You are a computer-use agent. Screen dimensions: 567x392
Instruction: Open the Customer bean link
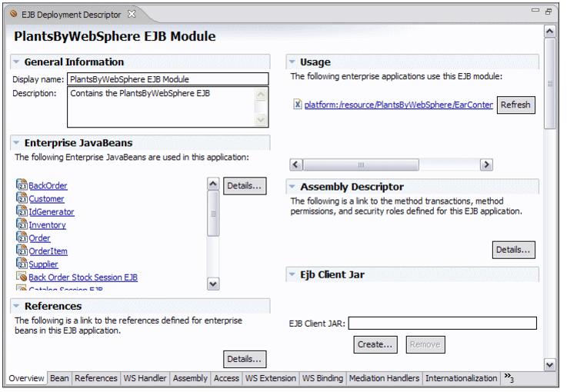[x=46, y=199]
